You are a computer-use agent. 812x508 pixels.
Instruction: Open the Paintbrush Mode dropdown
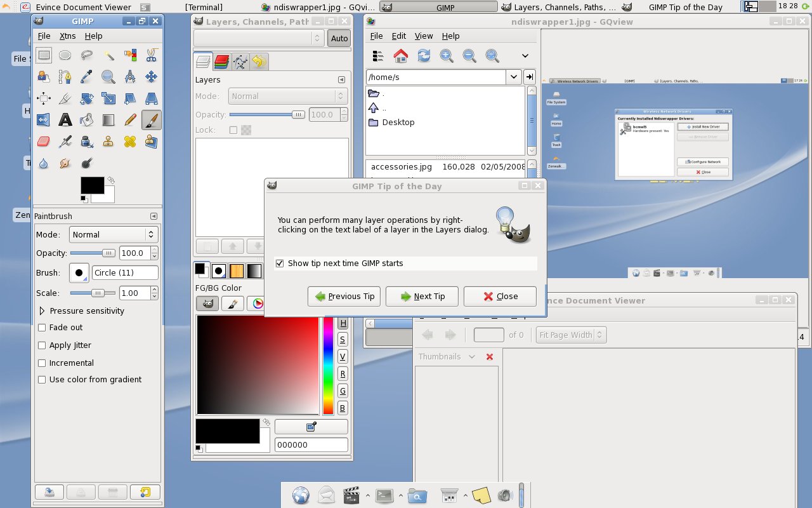[113, 234]
